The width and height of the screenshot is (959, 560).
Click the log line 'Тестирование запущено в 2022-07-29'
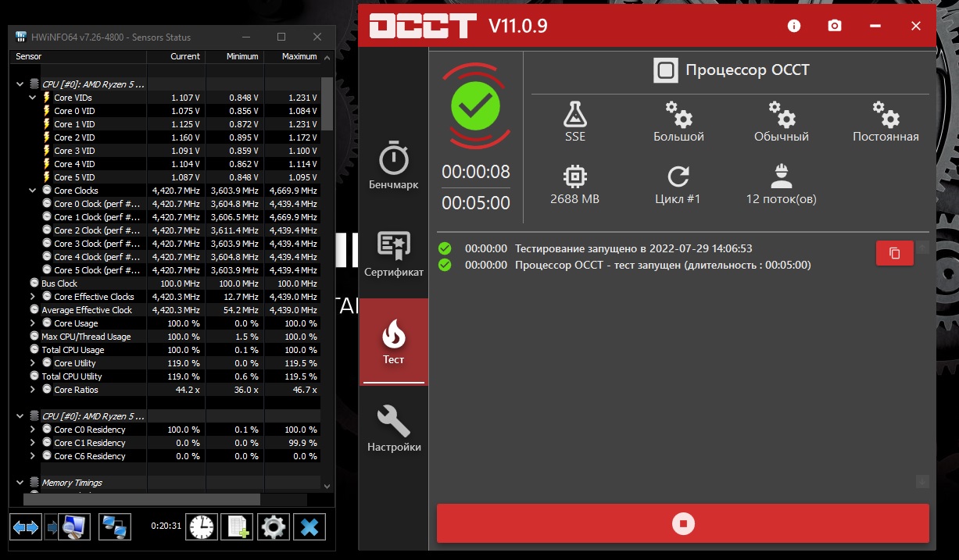(x=634, y=248)
